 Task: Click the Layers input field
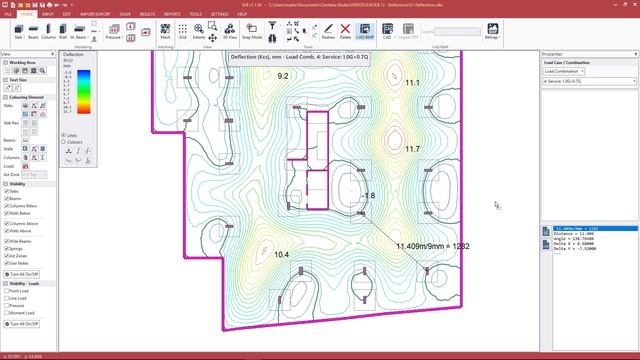pyautogui.click(x=457, y=32)
